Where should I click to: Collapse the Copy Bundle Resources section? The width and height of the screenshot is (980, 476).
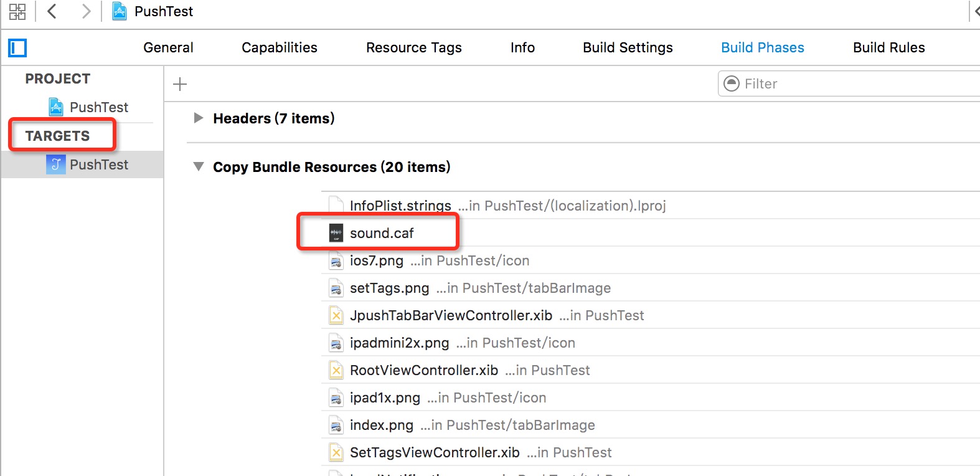[x=199, y=166]
